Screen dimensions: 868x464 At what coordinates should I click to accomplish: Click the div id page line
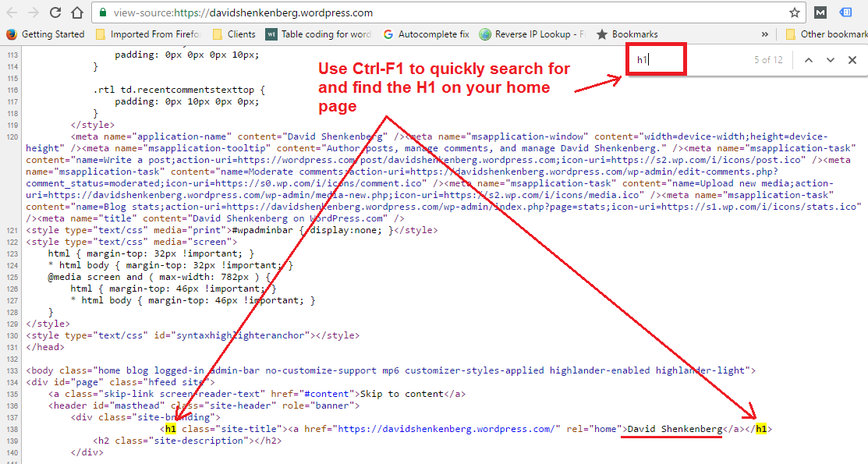120,382
